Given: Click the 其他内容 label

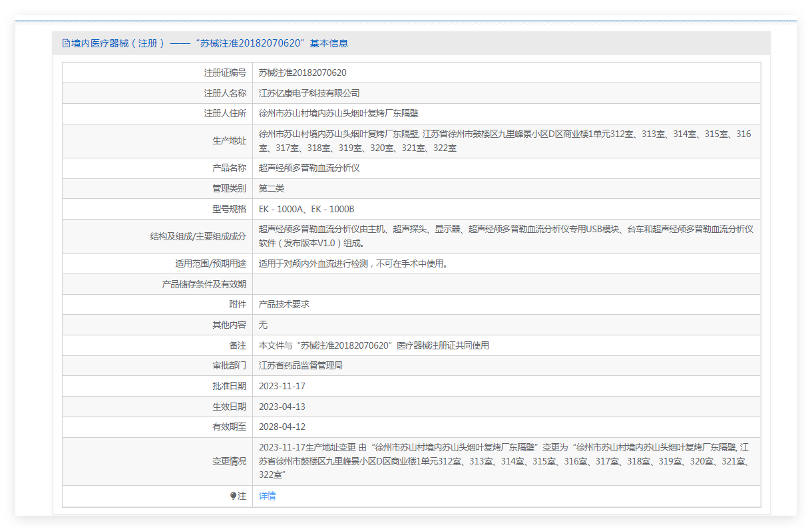Looking at the screenshot, I should (229, 325).
